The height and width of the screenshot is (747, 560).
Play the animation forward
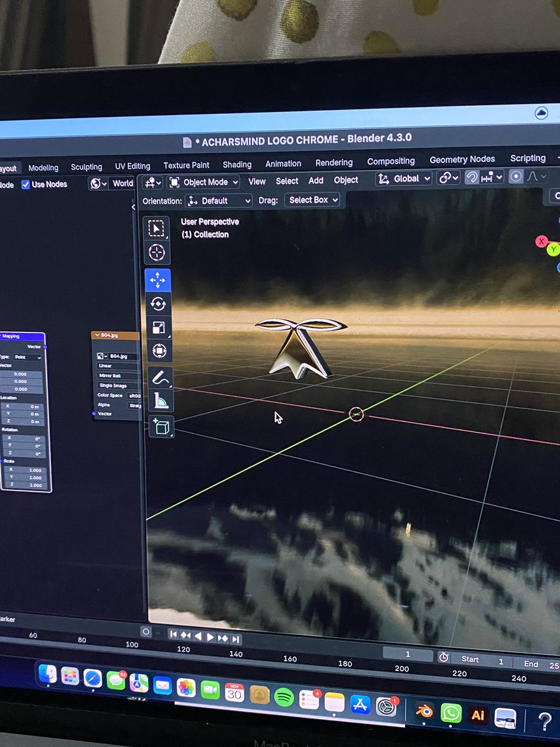(x=210, y=637)
